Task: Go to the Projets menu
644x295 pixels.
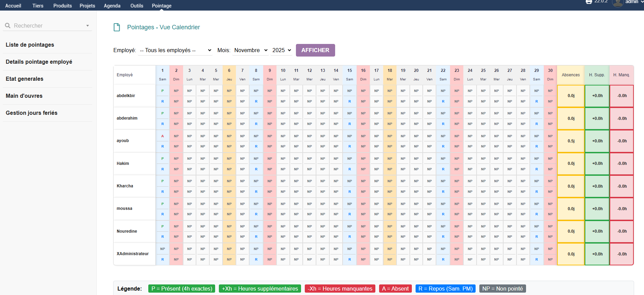Action: click(87, 6)
